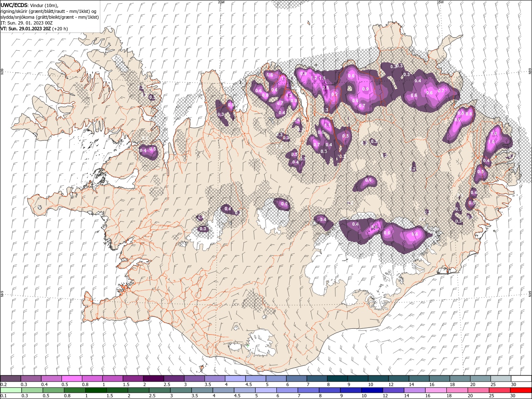The height and width of the screenshot is (399, 532).
Task: Click the 'rigning/skúrir' legend description line
Action: click(49, 11)
